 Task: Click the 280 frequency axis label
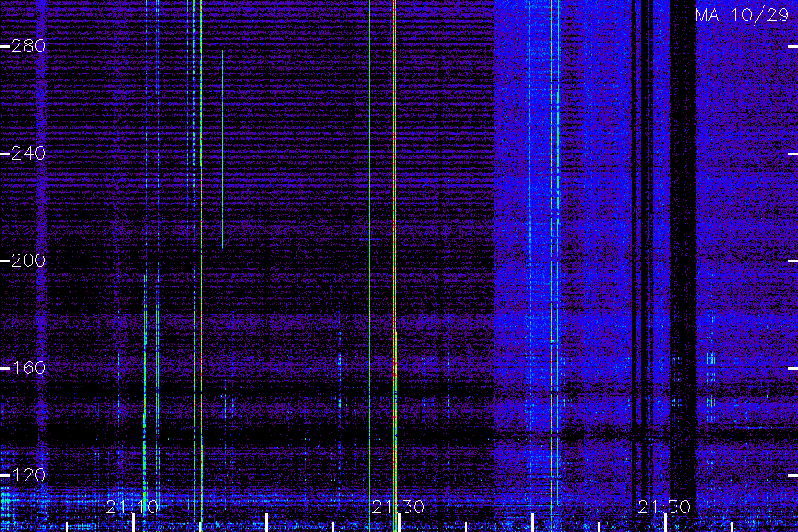pyautogui.click(x=28, y=46)
